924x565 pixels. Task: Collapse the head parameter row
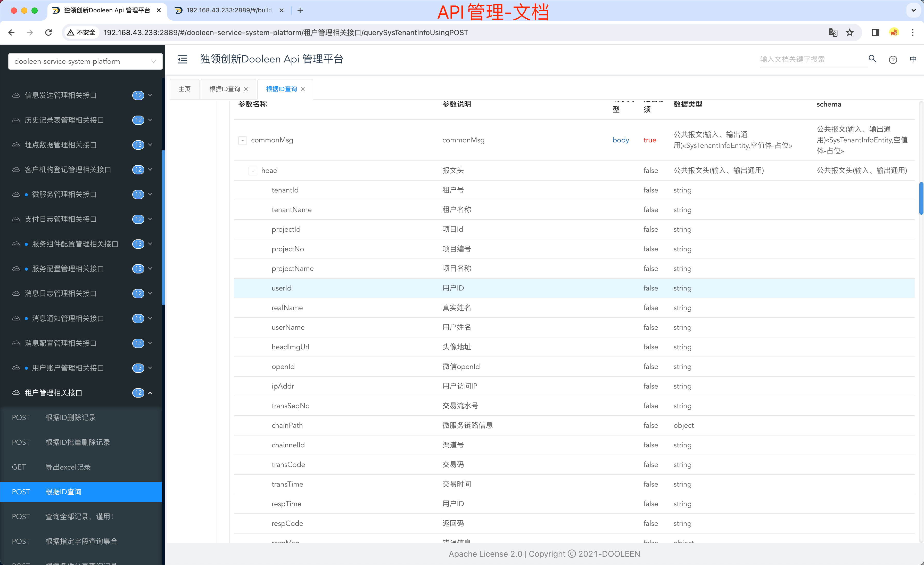point(253,171)
